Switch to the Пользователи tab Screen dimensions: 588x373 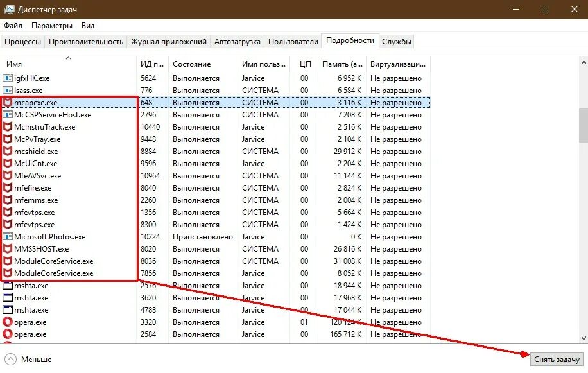point(293,42)
